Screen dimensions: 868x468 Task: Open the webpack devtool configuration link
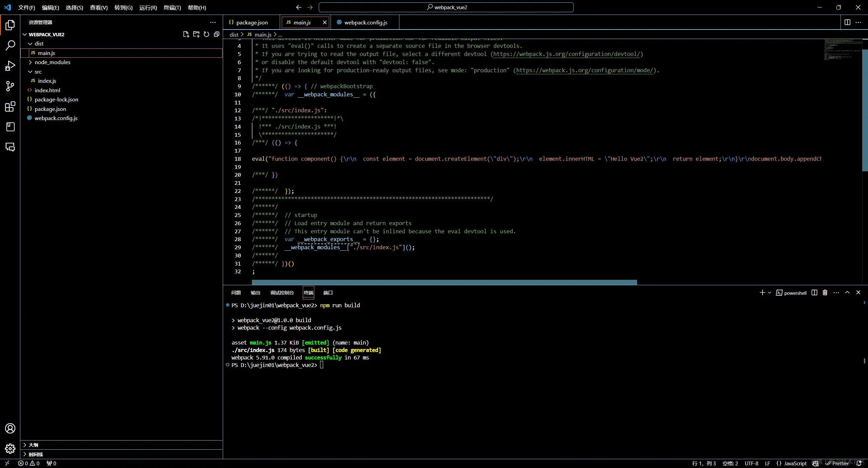pyautogui.click(x=566, y=54)
